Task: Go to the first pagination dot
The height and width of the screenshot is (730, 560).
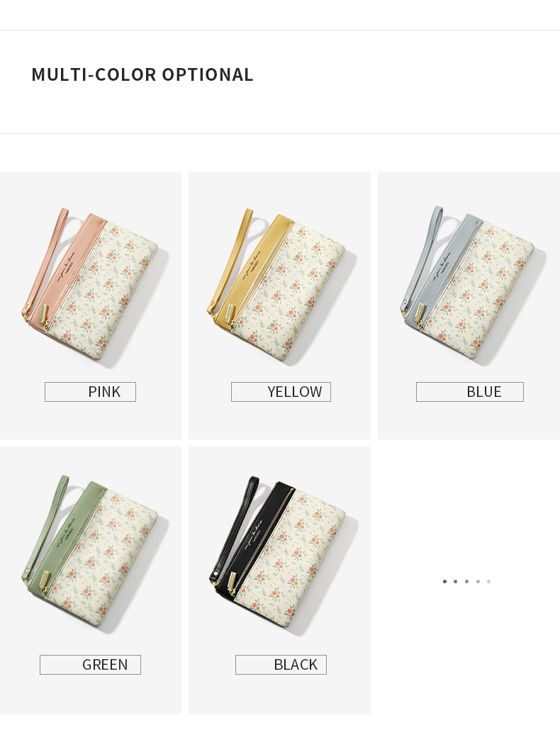Action: (x=444, y=581)
